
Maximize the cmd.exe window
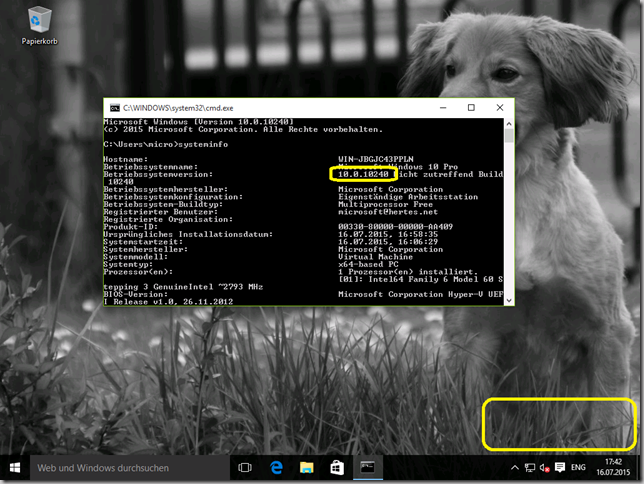(x=471, y=108)
